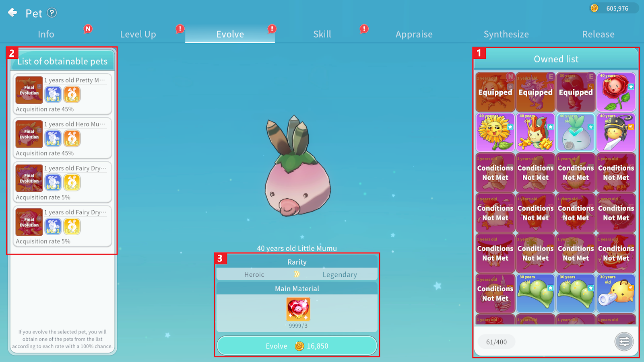The width and height of the screenshot is (644, 362).
Task: Select the heart gem main material
Action: point(298,309)
